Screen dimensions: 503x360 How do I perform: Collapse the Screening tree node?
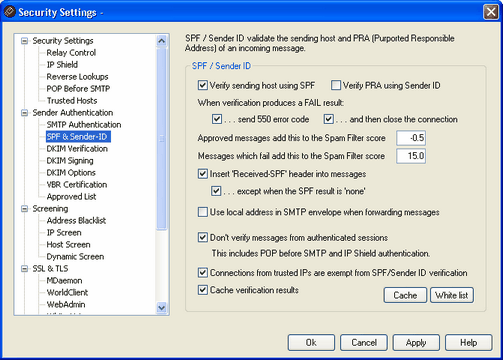point(24,209)
